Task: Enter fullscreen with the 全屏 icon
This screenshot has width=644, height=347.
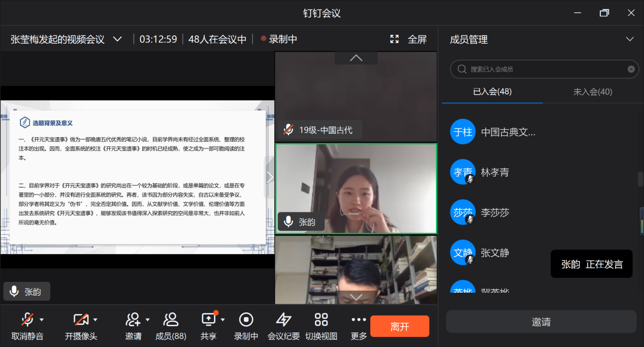Action: coord(395,39)
